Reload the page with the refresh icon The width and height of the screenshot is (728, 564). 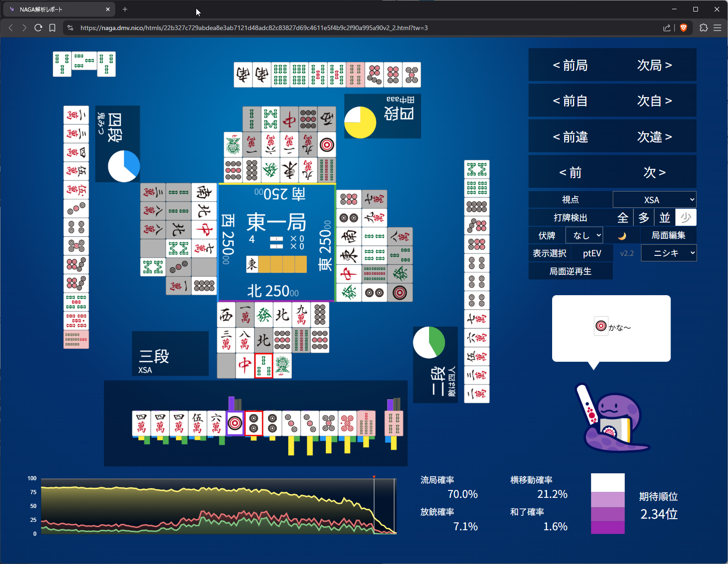[38, 28]
